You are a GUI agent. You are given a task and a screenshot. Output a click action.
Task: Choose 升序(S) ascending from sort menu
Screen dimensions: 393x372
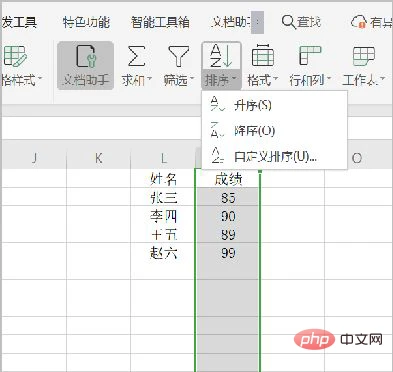[253, 106]
